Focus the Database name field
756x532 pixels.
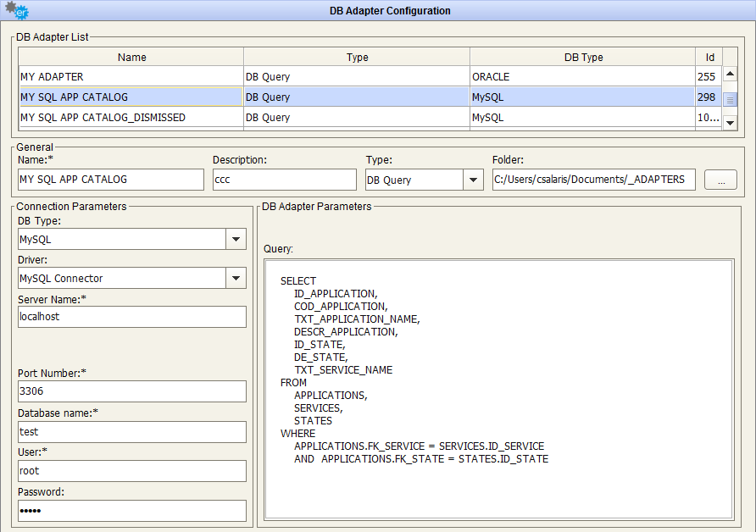click(131, 432)
